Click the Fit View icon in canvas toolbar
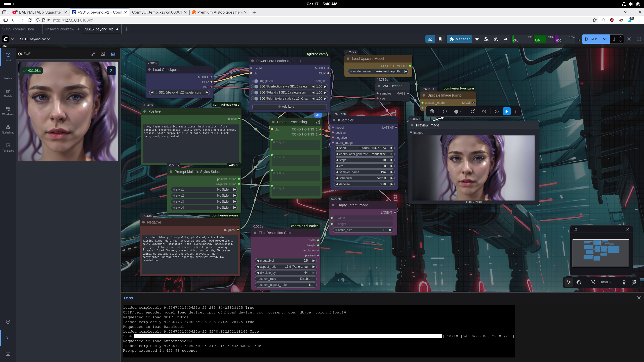The width and height of the screenshot is (644, 362). pos(593,282)
